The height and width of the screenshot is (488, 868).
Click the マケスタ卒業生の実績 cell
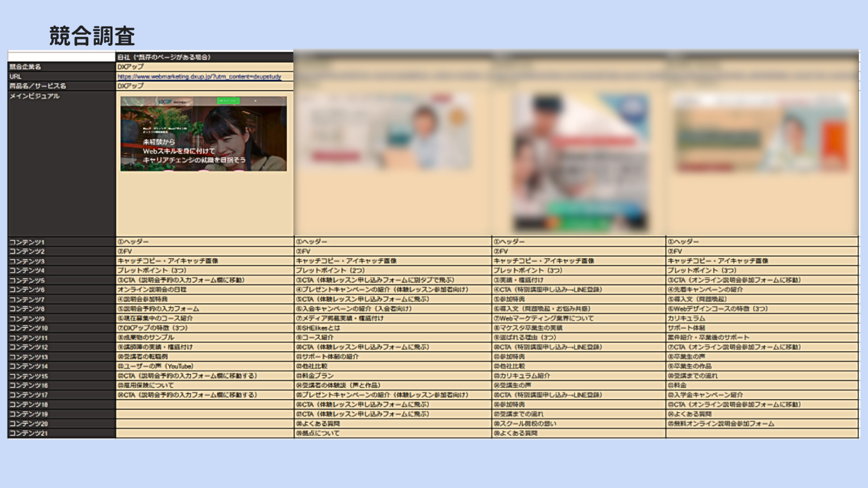pyautogui.click(x=528, y=328)
